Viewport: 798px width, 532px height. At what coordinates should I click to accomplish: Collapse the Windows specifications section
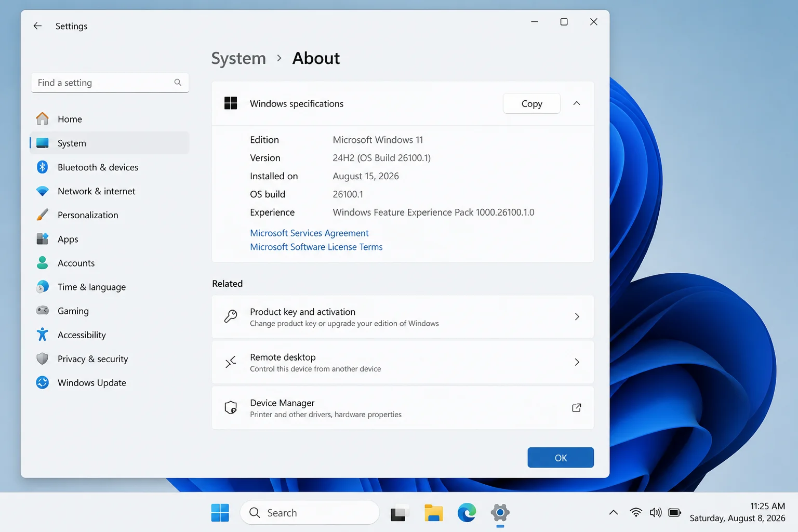(x=577, y=103)
